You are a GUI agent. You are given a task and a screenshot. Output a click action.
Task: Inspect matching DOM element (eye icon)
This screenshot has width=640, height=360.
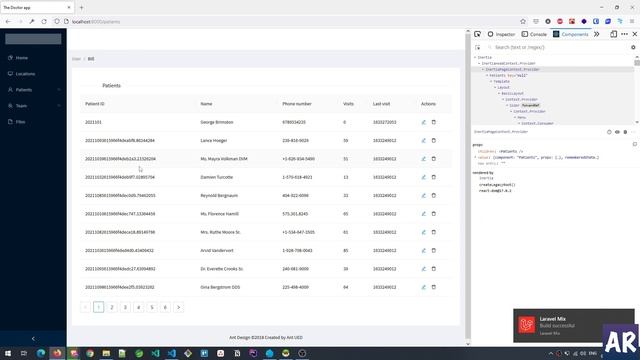coord(617,132)
